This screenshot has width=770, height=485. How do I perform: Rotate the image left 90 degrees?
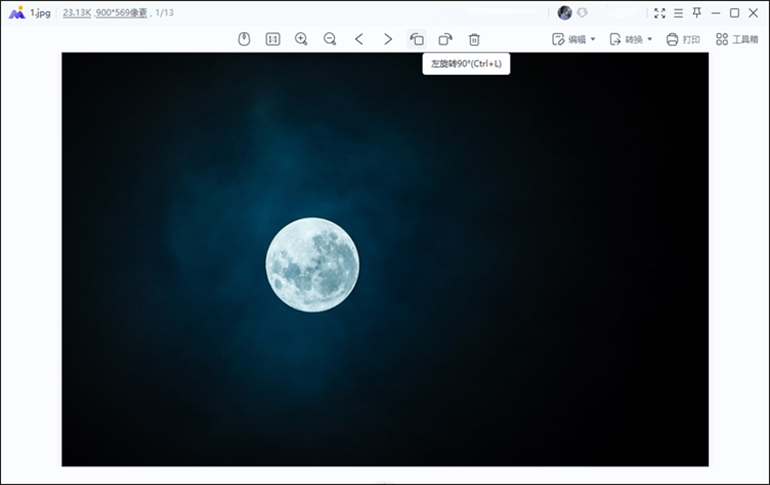point(417,39)
